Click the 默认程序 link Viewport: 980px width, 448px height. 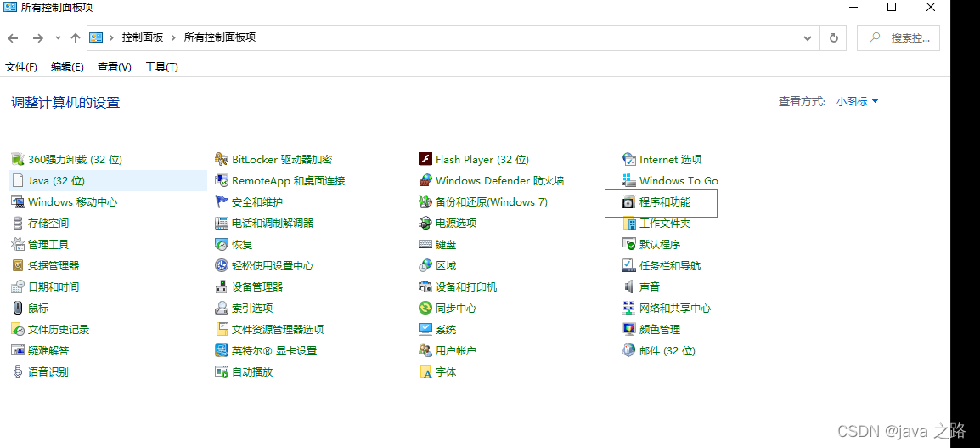(x=659, y=245)
